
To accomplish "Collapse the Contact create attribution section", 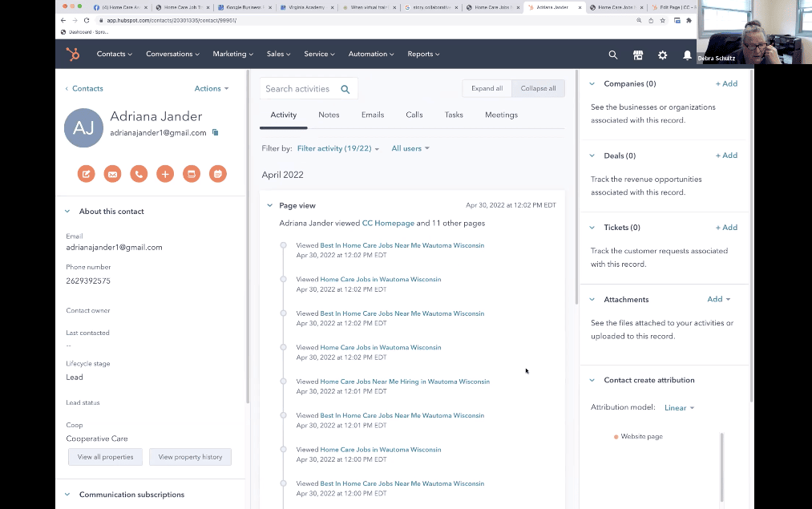I will tap(592, 380).
